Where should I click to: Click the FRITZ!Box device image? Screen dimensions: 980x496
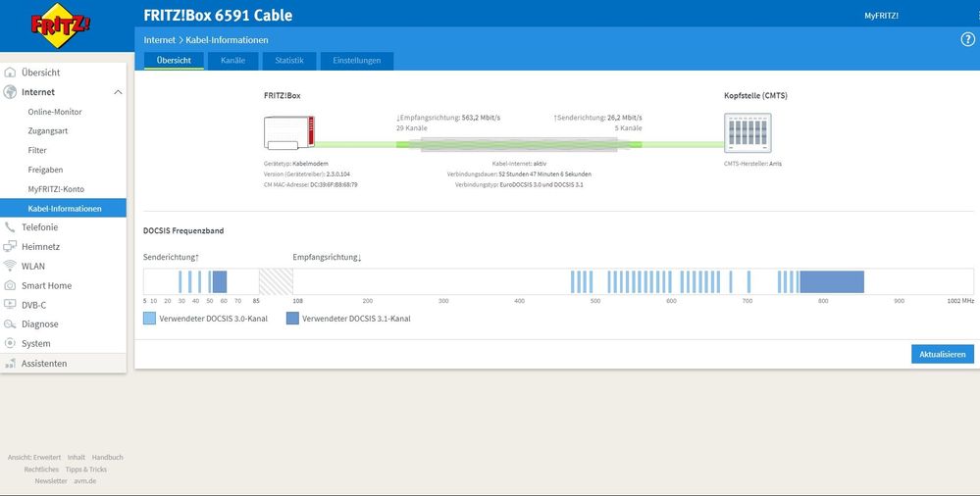tap(288, 132)
